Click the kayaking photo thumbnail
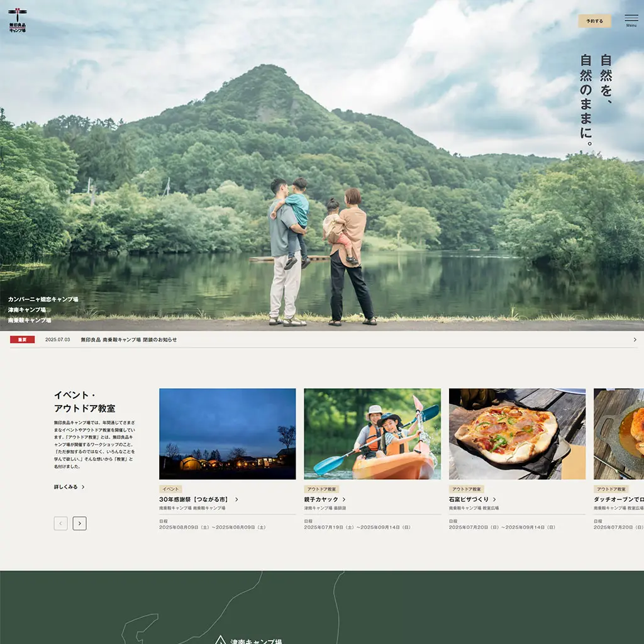 point(372,434)
